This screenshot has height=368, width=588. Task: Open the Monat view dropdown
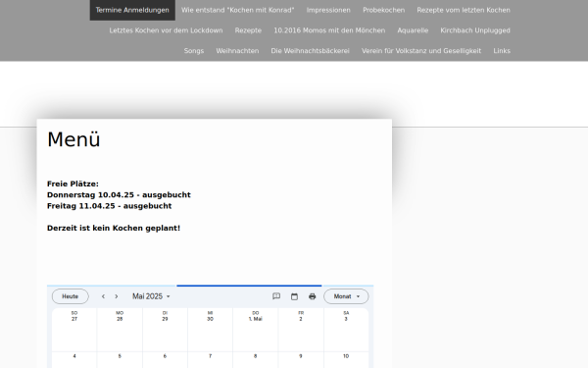346,296
